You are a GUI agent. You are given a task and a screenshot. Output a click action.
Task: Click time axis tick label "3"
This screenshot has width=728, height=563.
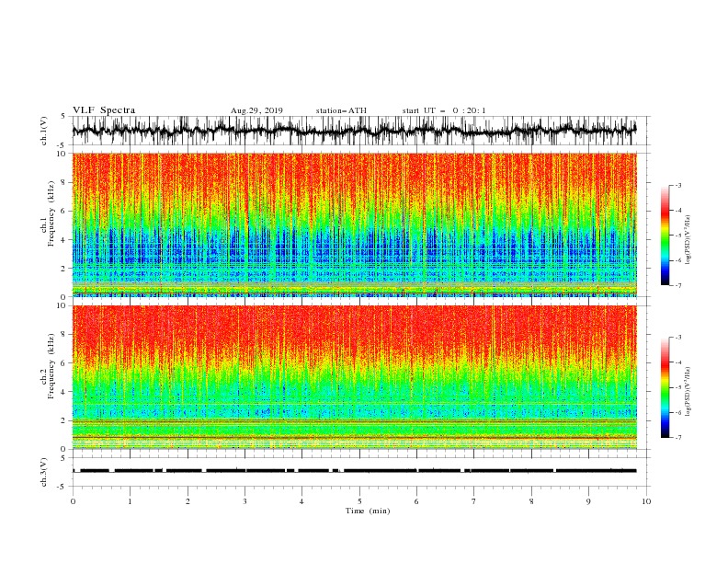point(245,501)
